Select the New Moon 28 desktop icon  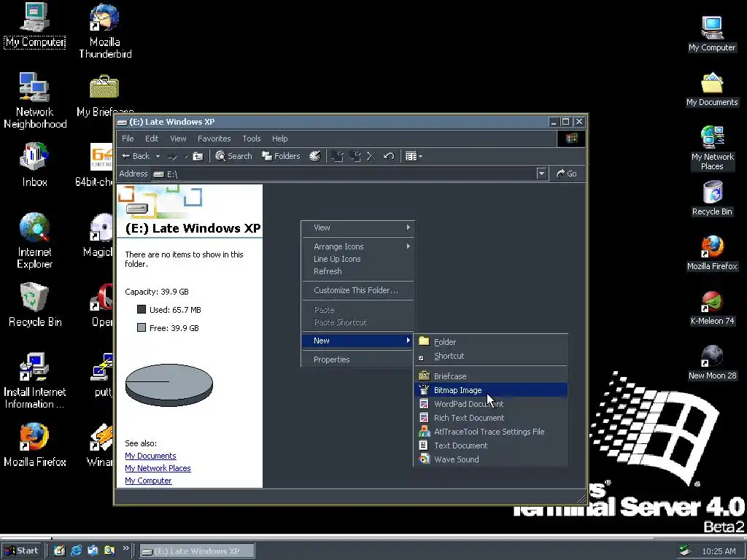712,362
